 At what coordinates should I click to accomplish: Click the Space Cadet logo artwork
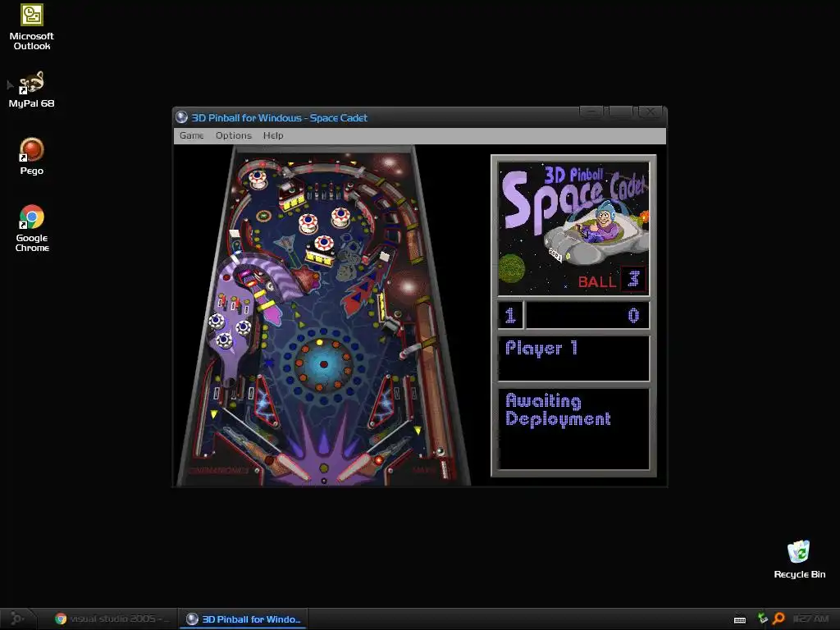(x=573, y=229)
